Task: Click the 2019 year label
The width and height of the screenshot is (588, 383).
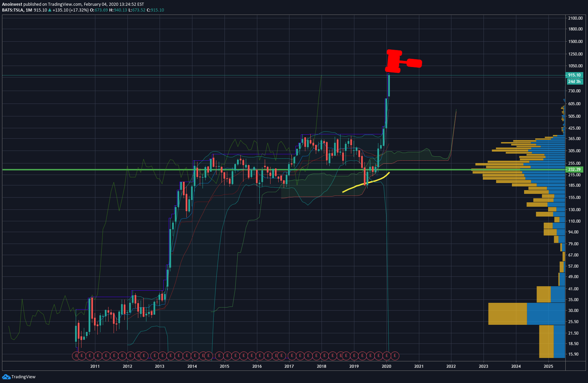Action: click(354, 366)
